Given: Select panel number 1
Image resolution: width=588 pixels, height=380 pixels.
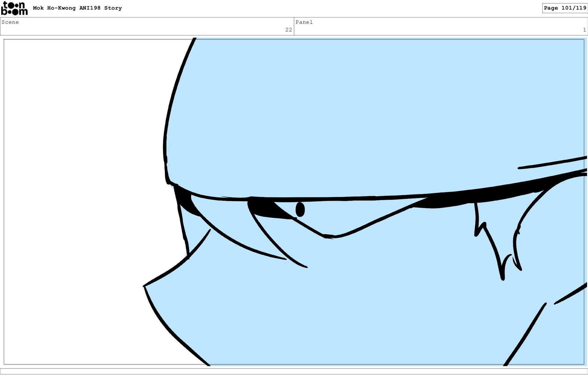Looking at the screenshot, I should [584, 30].
